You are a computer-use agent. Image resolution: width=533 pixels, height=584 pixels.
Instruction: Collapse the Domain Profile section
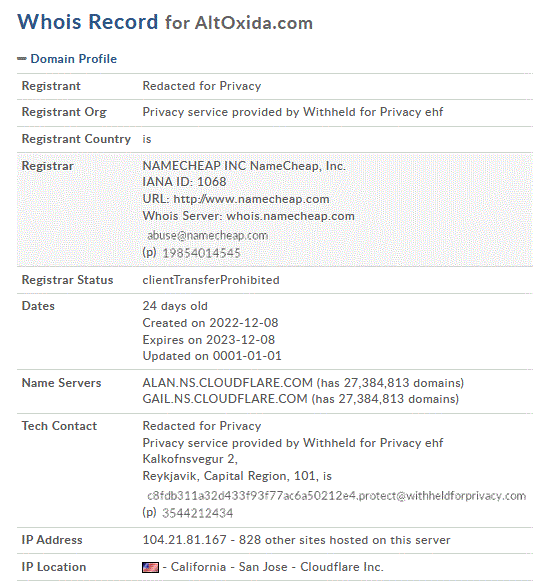(x=73, y=59)
